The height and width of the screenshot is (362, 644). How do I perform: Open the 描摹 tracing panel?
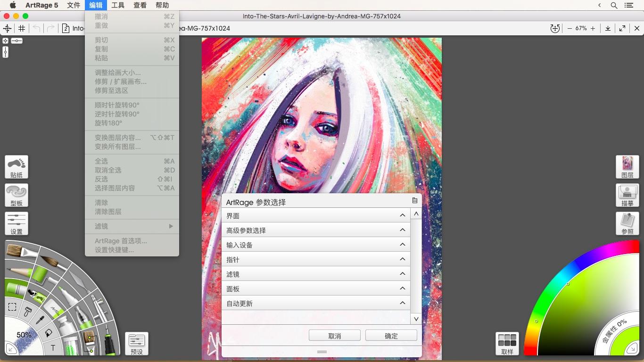[x=627, y=195]
